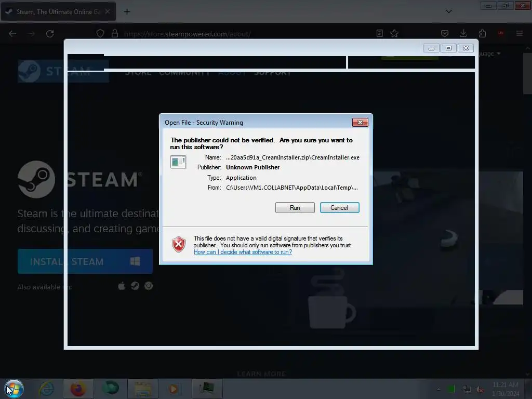
Task: Open the Steam page language dropdown
Action: [x=489, y=54]
